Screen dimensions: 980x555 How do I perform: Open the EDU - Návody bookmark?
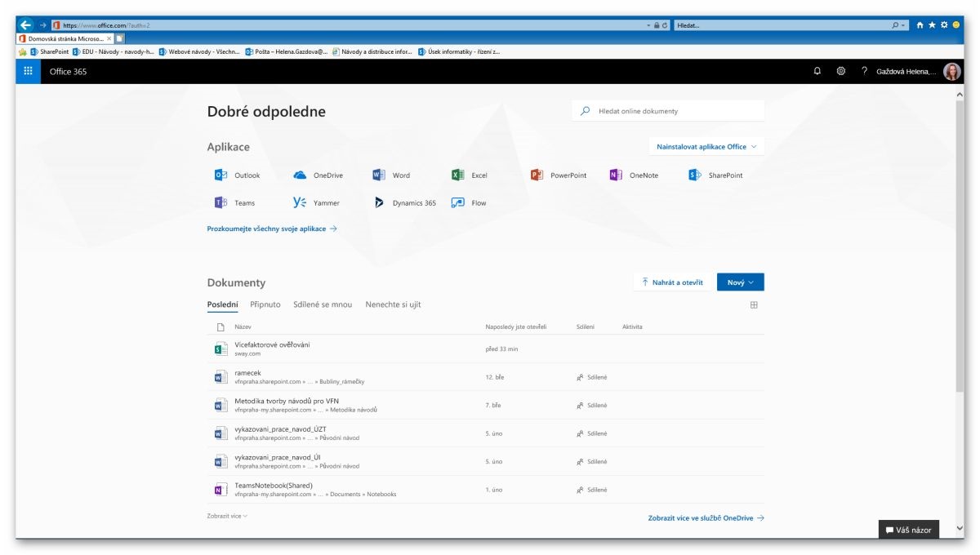(114, 51)
